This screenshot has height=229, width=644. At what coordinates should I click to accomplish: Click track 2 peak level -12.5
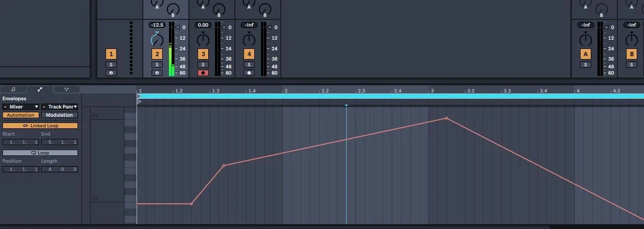(157, 25)
